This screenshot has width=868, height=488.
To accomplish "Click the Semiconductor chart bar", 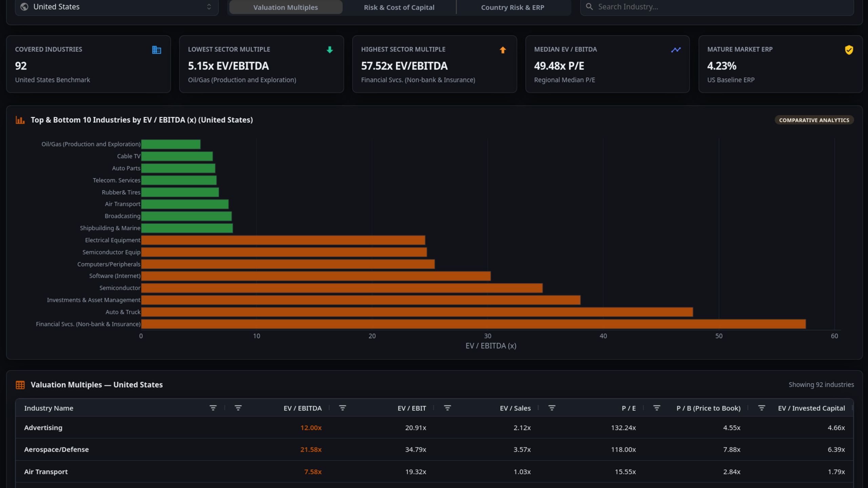I will (x=342, y=288).
